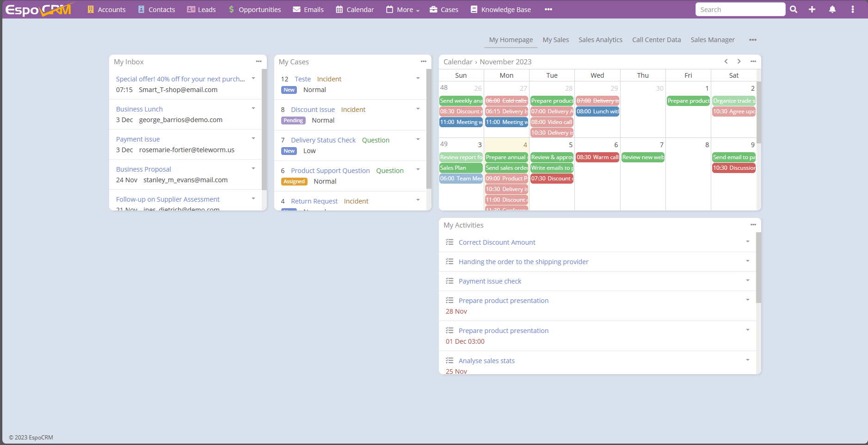
Task: Click the search magnifier icon
Action: pyautogui.click(x=794, y=9)
